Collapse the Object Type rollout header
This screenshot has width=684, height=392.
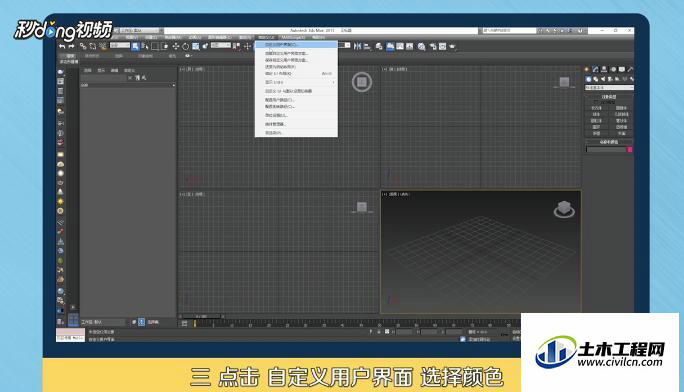click(x=609, y=96)
